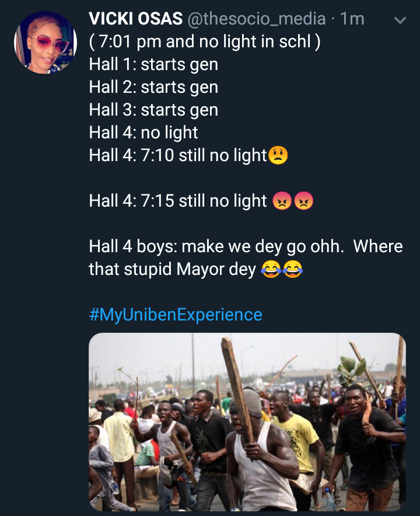The height and width of the screenshot is (516, 420).
Task: Click the worried face emoji
Action: [x=278, y=155]
